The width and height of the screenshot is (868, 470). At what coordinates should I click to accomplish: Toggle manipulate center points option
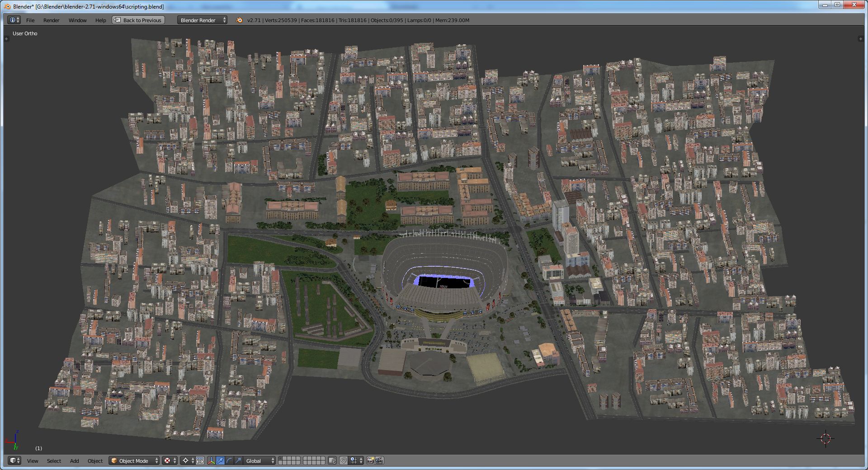click(x=200, y=461)
